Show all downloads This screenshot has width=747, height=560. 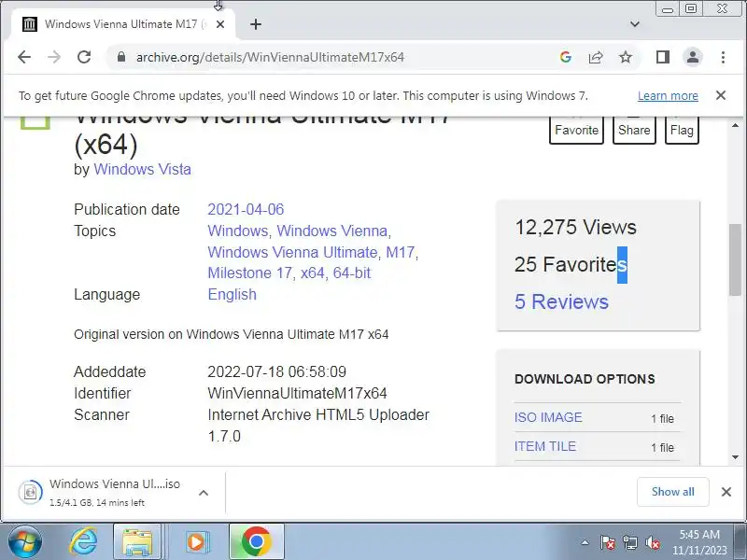[672, 492]
